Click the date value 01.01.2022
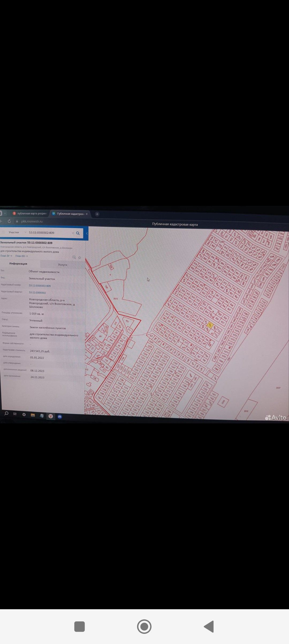Image resolution: width=289 pixels, height=644 pixels. click(x=37, y=358)
